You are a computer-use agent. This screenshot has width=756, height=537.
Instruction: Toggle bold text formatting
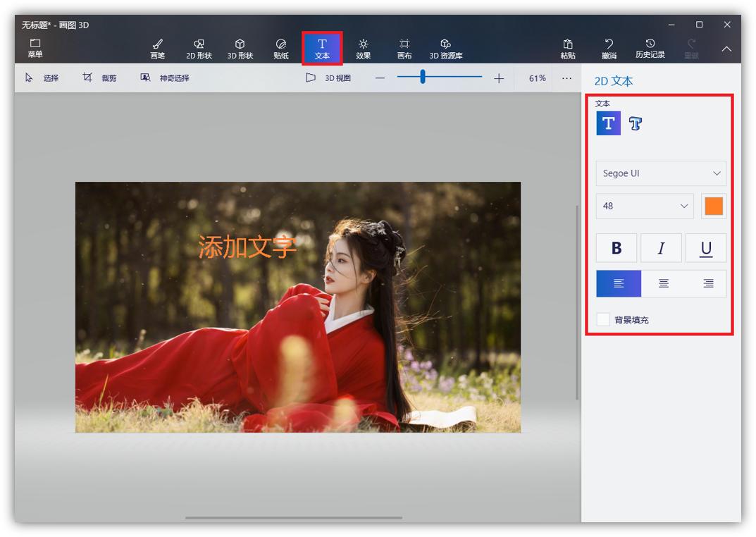tap(616, 248)
